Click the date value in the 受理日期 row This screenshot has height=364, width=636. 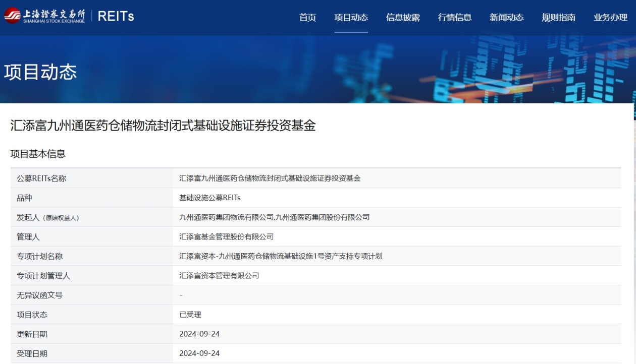click(x=199, y=353)
